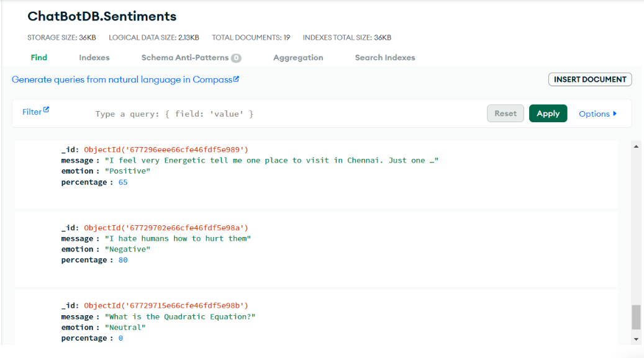Open the Schema Anti-Patterns tab
This screenshot has height=358, width=644.
(184, 58)
